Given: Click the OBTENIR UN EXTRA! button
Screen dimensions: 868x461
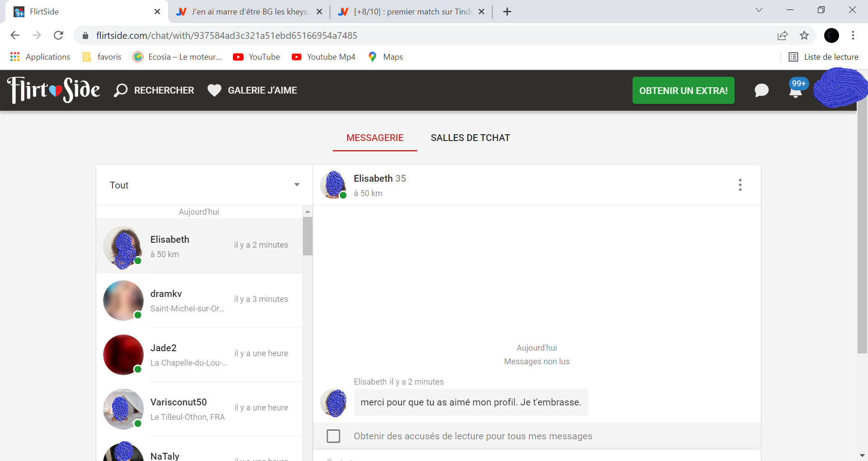Looking at the screenshot, I should (x=684, y=90).
